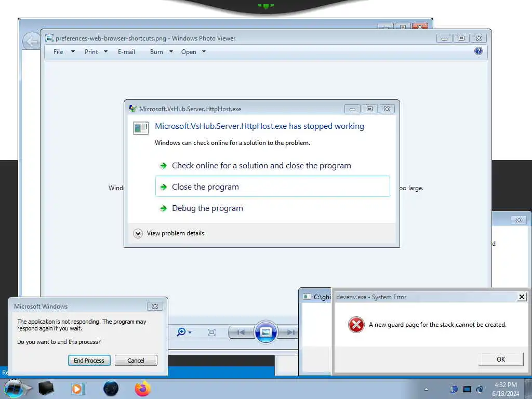Start the slide show with round center button
This screenshot has width=532, height=399.
265,332
